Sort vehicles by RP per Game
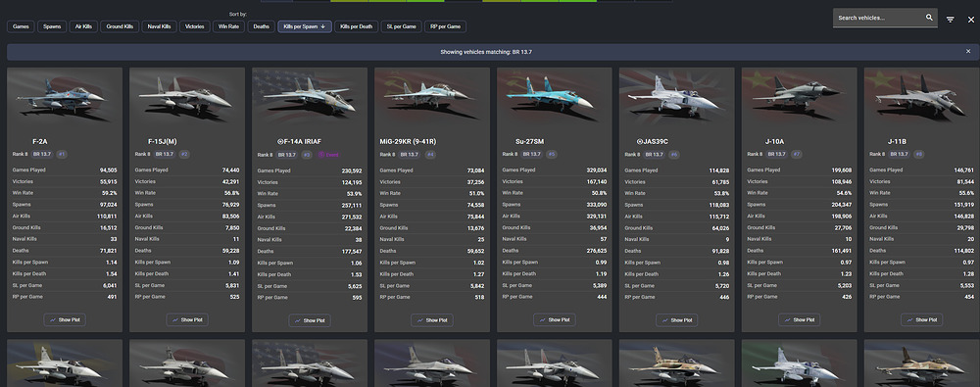This screenshot has height=387, width=980. tap(445, 26)
